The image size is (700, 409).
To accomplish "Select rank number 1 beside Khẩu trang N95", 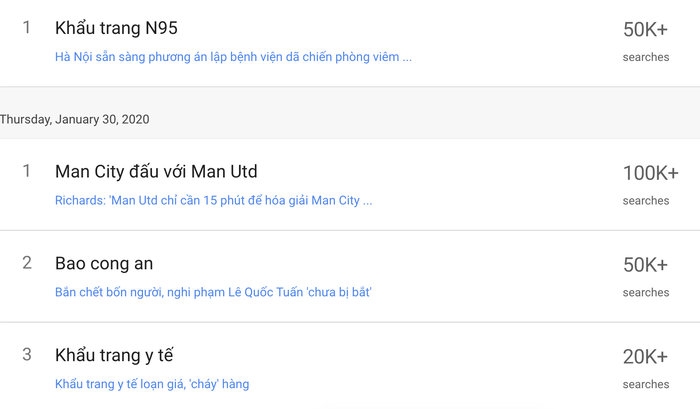I will pyautogui.click(x=27, y=28).
